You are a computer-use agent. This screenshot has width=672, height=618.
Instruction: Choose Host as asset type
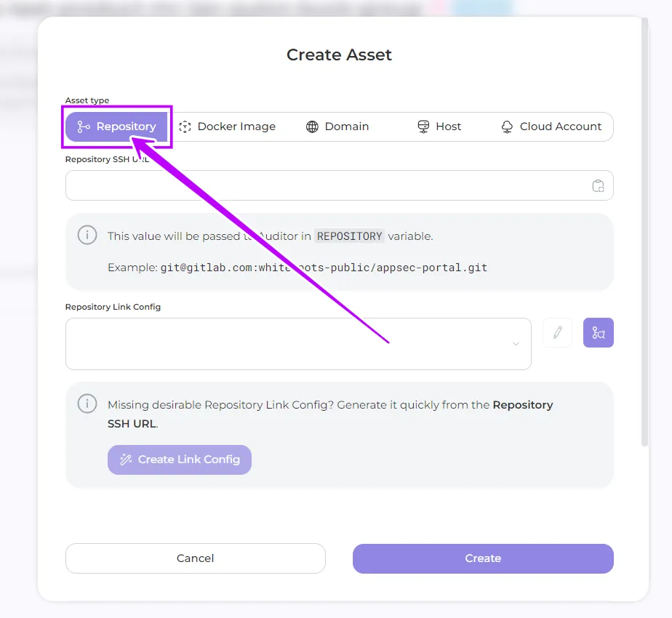(439, 127)
